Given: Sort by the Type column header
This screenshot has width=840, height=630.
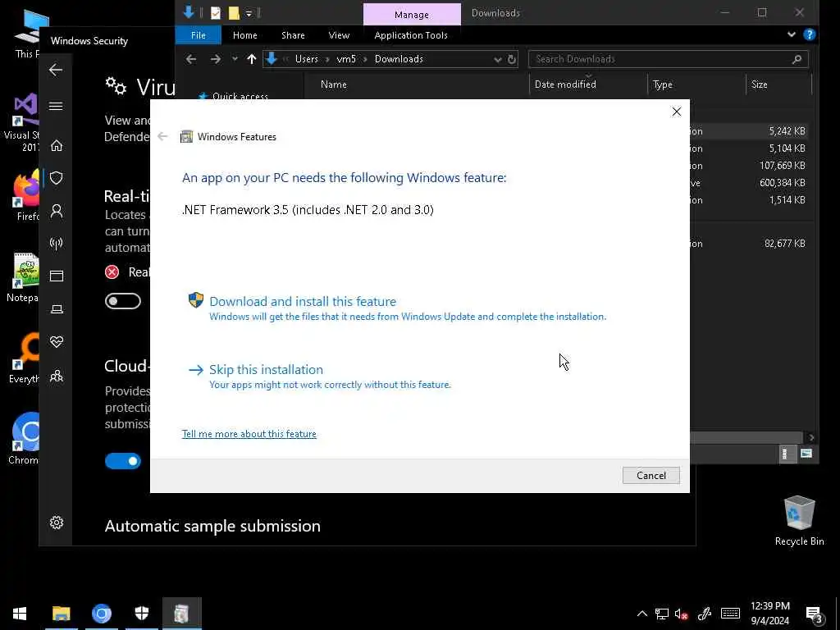Looking at the screenshot, I should 663,84.
